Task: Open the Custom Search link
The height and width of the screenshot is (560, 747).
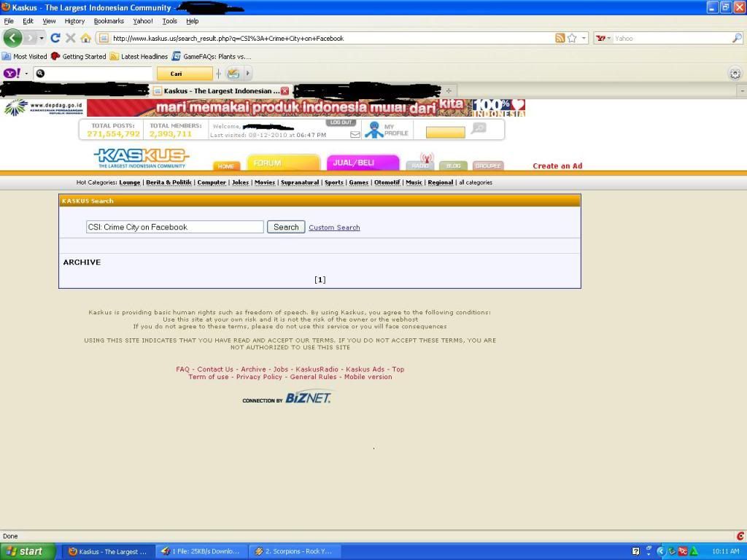Action: (x=334, y=227)
